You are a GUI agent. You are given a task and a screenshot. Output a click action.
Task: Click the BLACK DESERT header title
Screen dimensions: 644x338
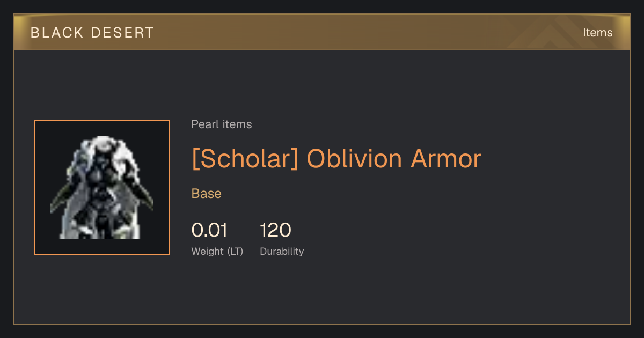(x=92, y=33)
